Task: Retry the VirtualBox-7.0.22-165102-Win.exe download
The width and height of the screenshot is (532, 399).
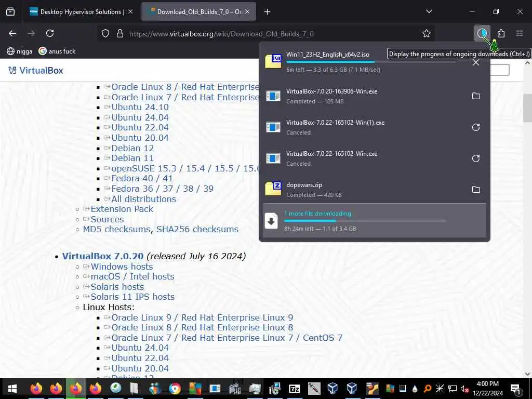Action: (x=476, y=158)
